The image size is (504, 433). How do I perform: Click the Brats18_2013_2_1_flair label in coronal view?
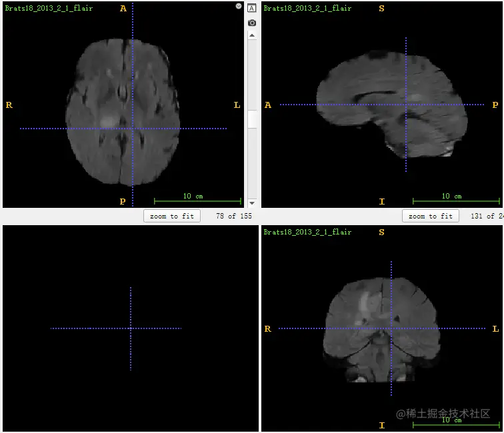tap(307, 232)
